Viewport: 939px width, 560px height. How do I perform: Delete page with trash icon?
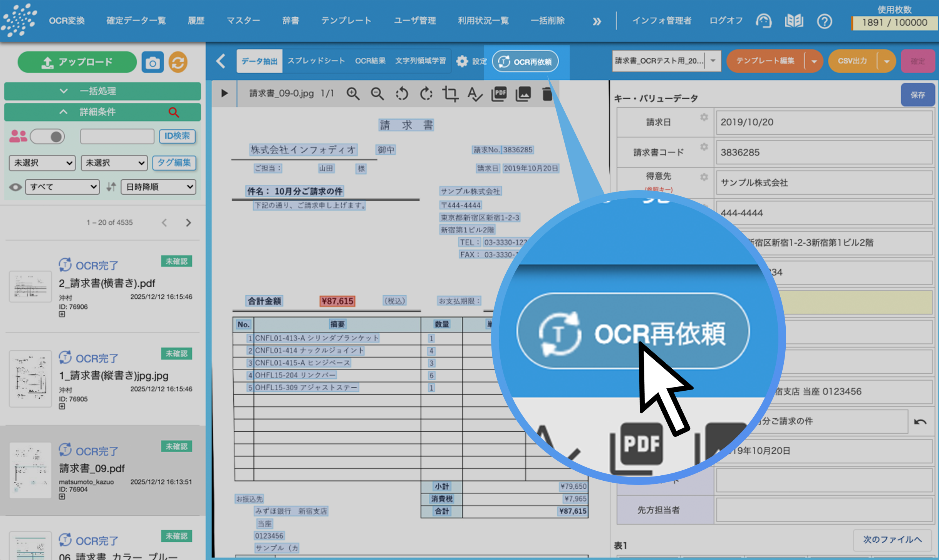coord(547,94)
